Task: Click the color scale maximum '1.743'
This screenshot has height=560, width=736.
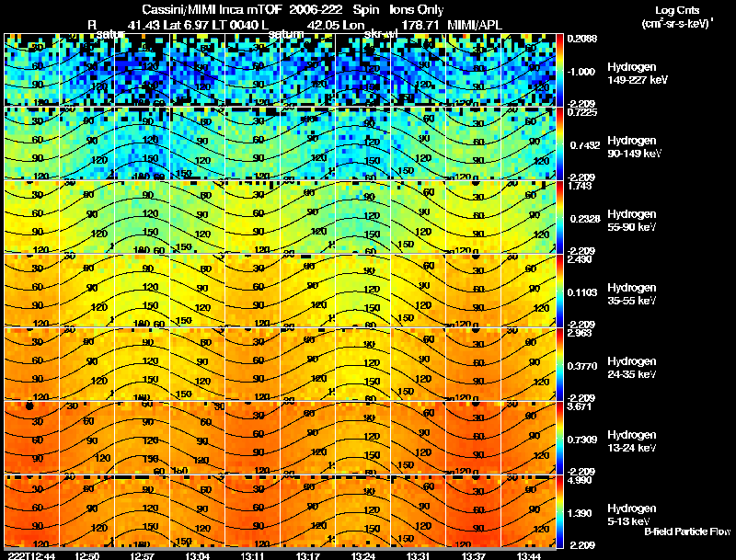Action: click(x=580, y=186)
